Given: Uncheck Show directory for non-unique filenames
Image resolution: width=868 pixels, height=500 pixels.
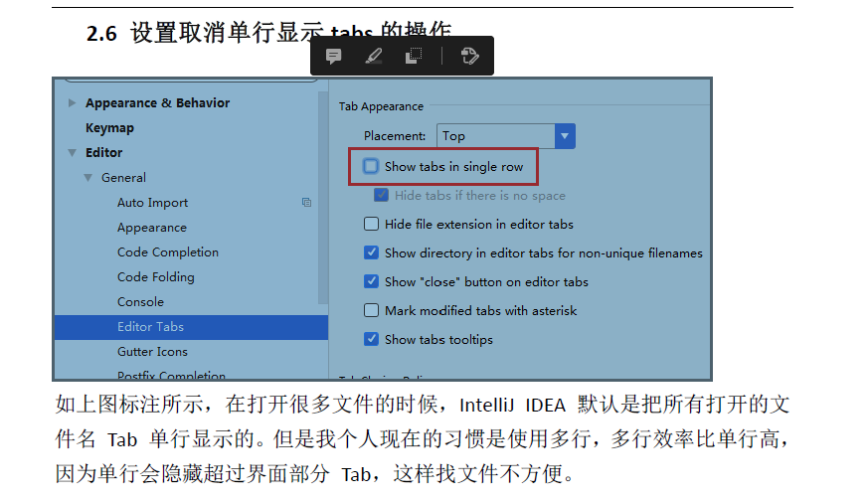Looking at the screenshot, I should point(371,252).
